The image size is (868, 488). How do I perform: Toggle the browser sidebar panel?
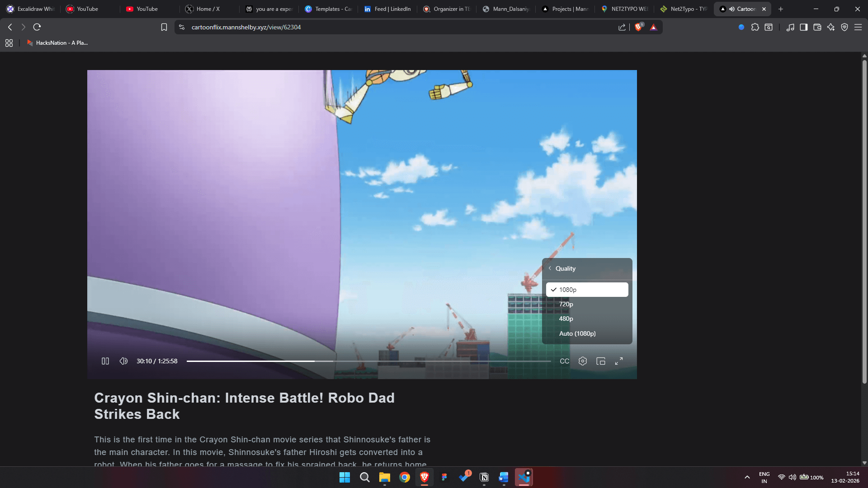point(804,27)
